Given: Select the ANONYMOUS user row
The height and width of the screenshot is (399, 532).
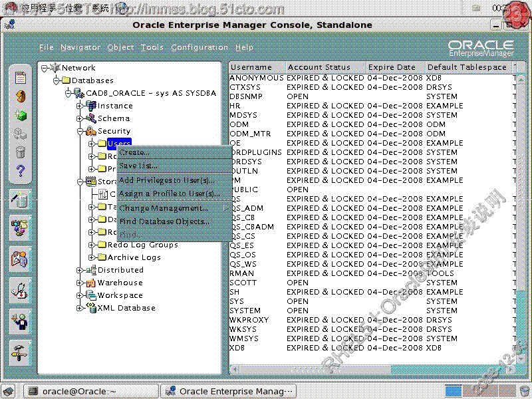Looking at the screenshot, I should click(372, 78).
